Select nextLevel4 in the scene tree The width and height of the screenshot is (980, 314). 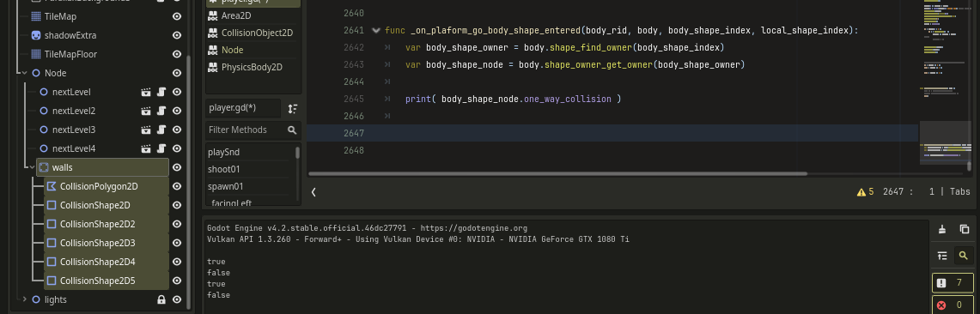click(74, 148)
